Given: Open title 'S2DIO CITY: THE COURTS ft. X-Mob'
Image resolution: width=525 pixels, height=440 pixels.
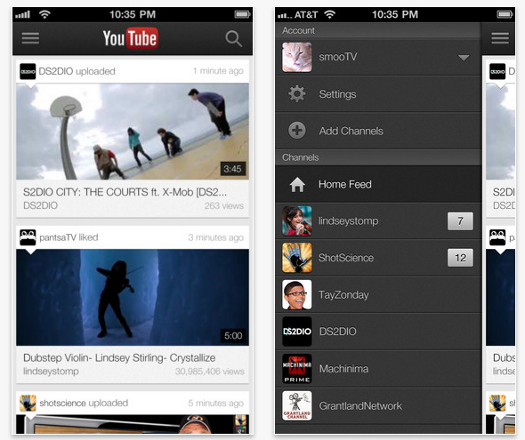Looking at the screenshot, I should 125,192.
